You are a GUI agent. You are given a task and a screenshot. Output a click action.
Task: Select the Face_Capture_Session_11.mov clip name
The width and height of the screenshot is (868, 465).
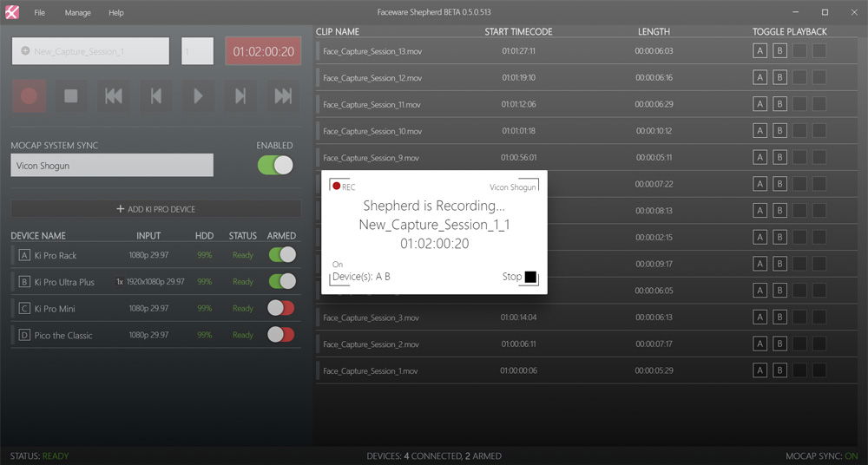tap(372, 105)
